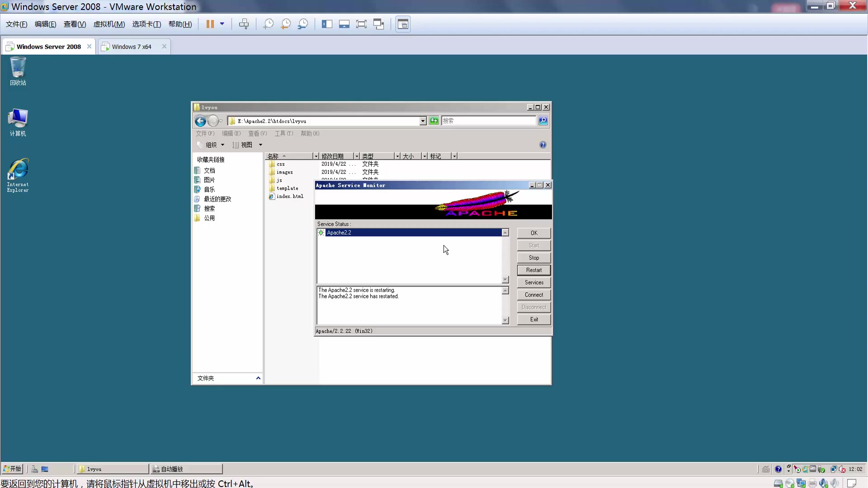Toggle the thumbnail bar view icon
The width and height of the screenshot is (868, 488).
pos(344,24)
